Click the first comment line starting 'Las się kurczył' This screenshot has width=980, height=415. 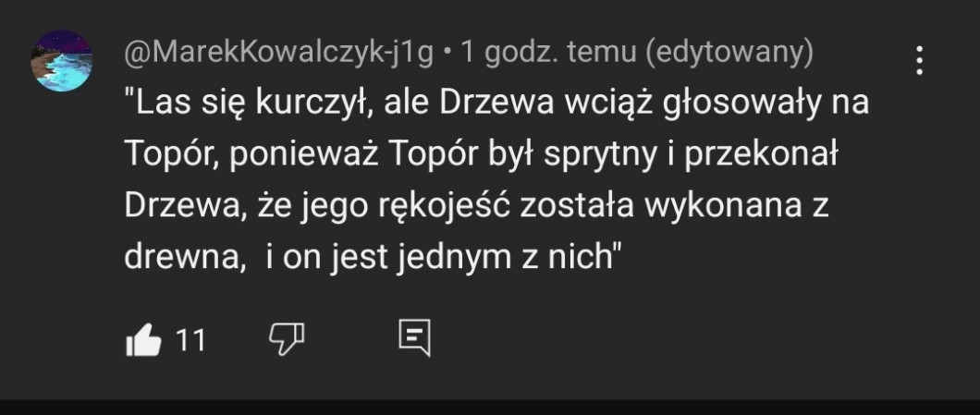pyautogui.click(x=496, y=104)
